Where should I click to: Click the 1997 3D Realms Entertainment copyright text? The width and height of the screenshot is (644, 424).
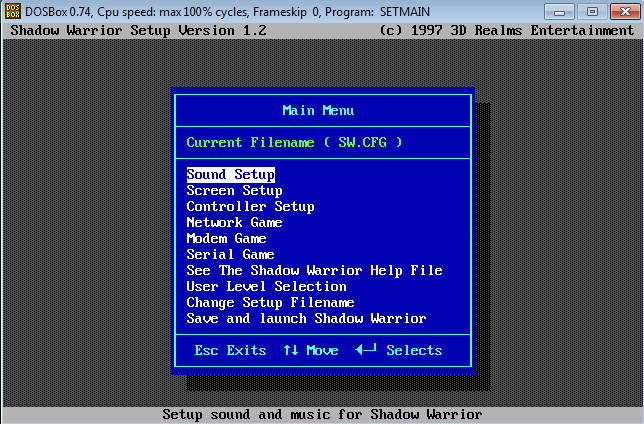coord(507,30)
